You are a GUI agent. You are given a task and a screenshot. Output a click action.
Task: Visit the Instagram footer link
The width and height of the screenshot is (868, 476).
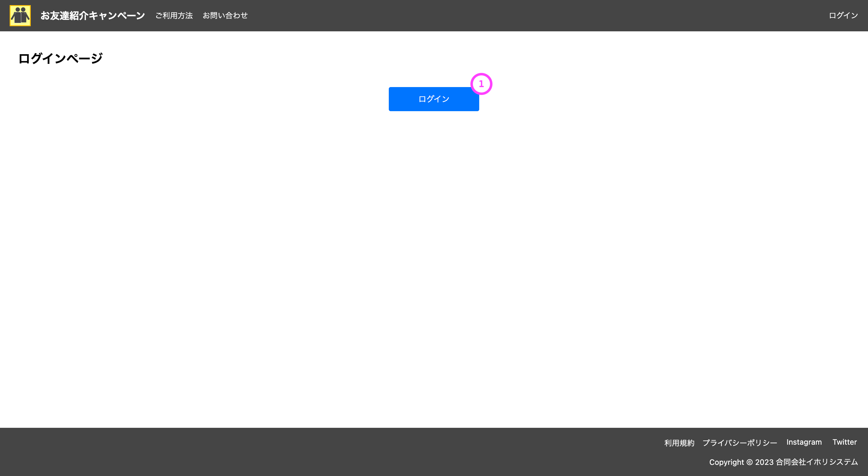[x=804, y=442]
